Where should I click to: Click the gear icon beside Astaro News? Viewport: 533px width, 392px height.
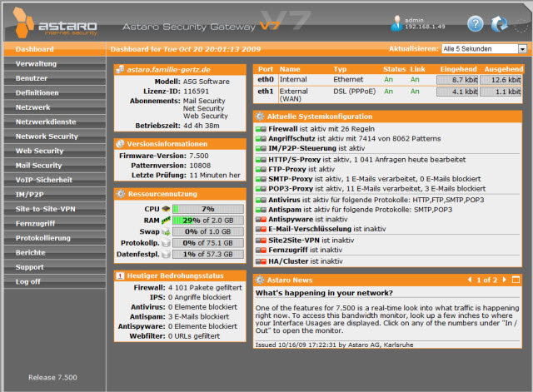[x=260, y=280]
